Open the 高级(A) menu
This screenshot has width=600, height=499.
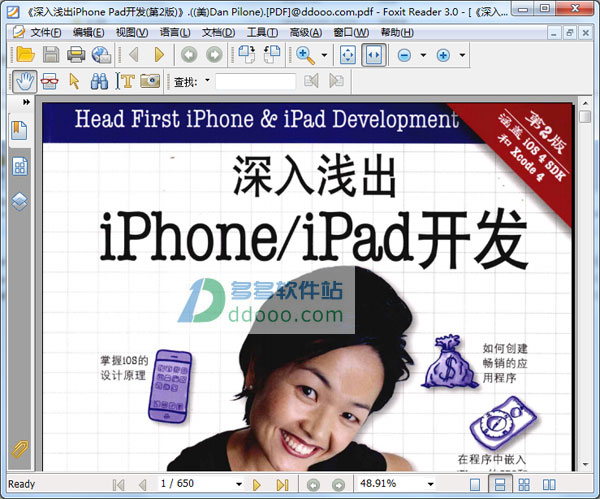(x=306, y=33)
